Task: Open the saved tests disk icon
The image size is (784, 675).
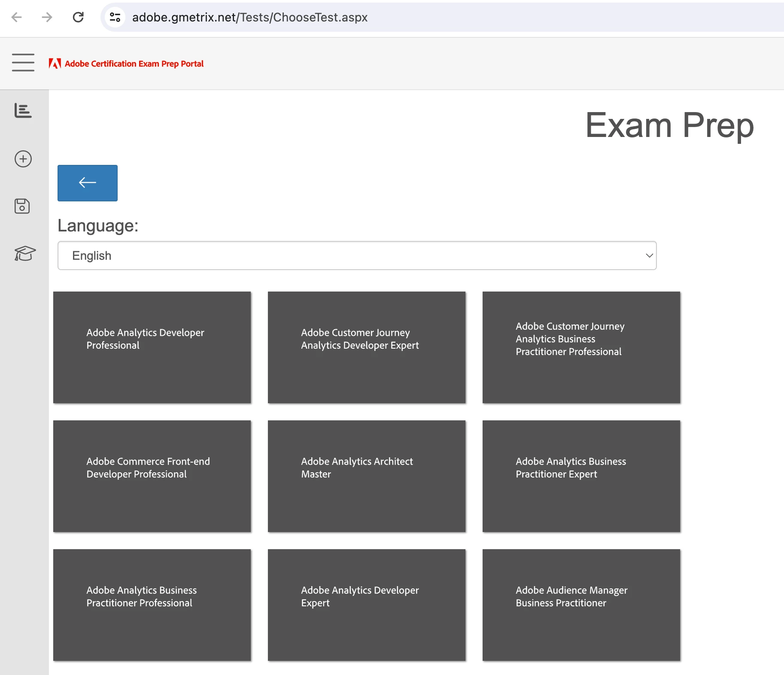Action: (x=22, y=206)
